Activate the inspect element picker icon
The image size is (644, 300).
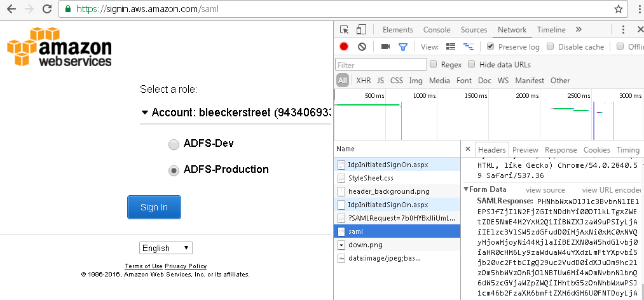point(345,29)
